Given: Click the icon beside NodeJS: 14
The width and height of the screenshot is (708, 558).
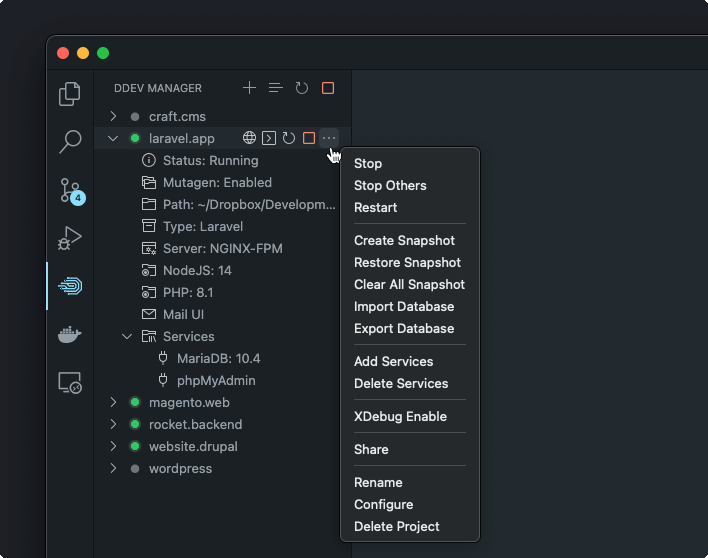Looking at the screenshot, I should (x=149, y=270).
